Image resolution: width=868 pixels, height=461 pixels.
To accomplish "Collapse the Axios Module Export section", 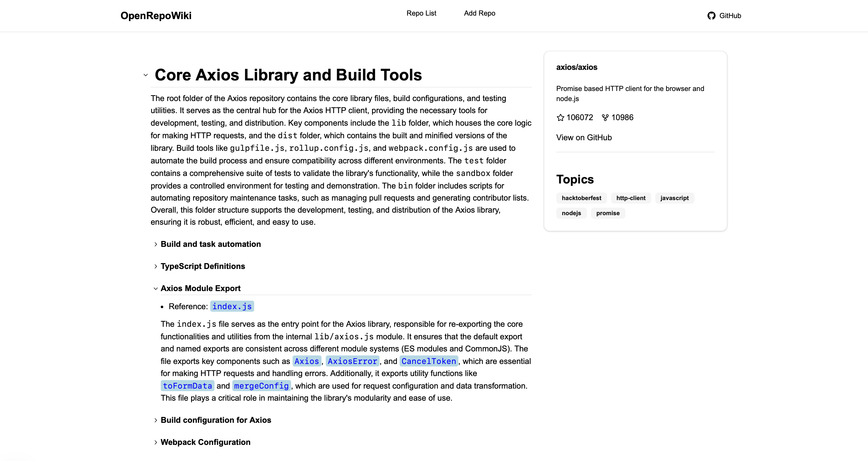I will (156, 289).
